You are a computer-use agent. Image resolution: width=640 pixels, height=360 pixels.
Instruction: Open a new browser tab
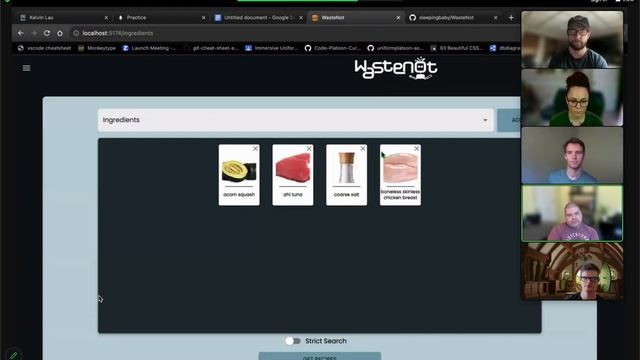click(x=511, y=18)
